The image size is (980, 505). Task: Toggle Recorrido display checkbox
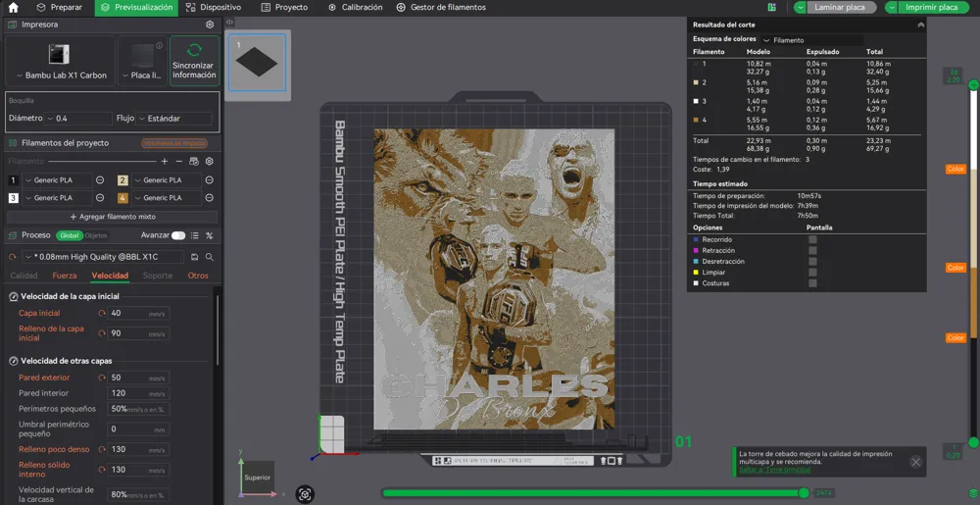pos(812,239)
